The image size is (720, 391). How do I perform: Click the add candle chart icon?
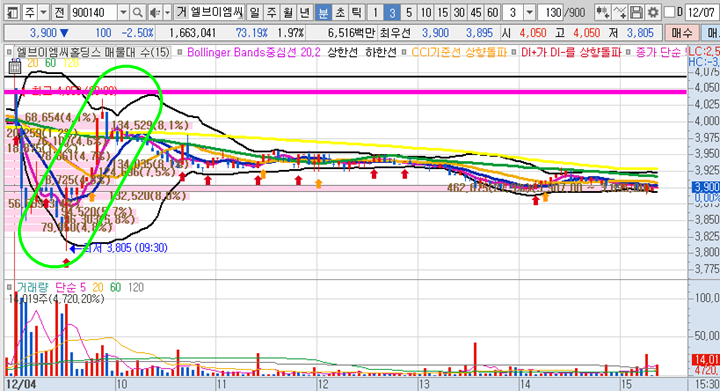[602, 12]
